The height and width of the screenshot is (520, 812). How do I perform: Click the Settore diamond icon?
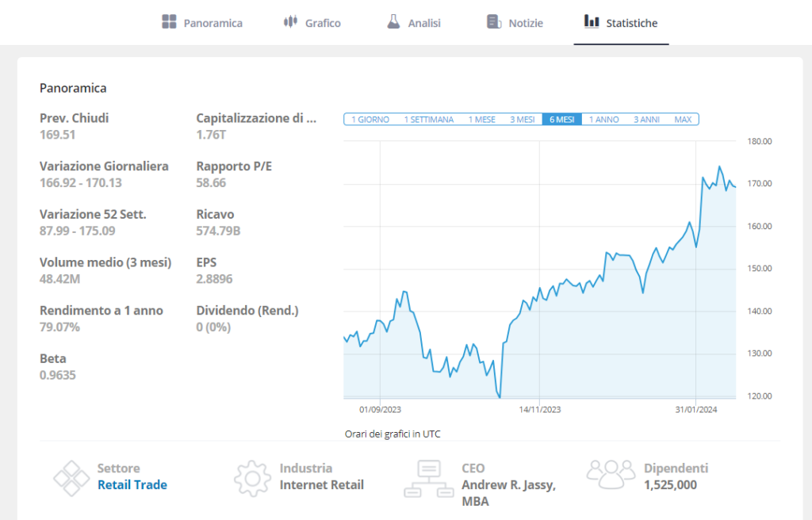[71, 479]
